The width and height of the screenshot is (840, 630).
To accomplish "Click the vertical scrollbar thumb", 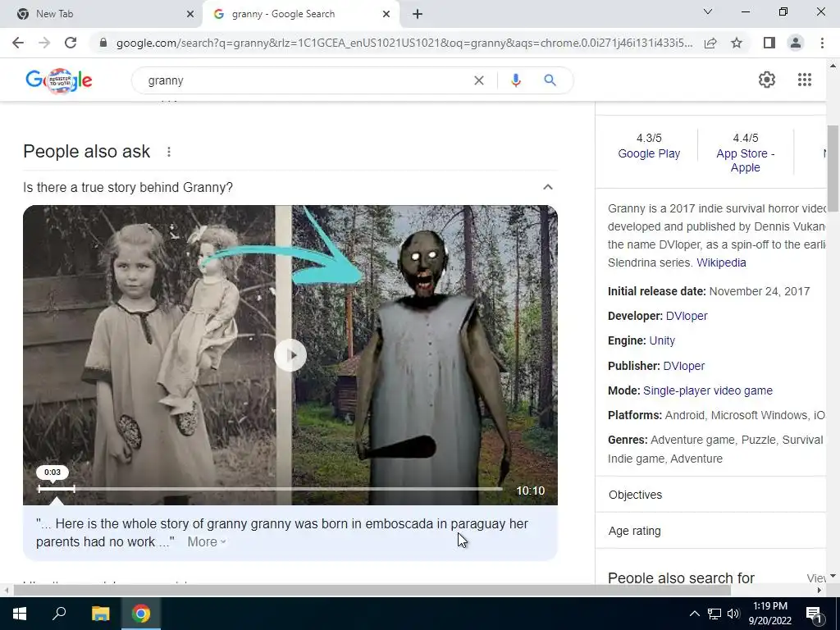I will [833, 169].
